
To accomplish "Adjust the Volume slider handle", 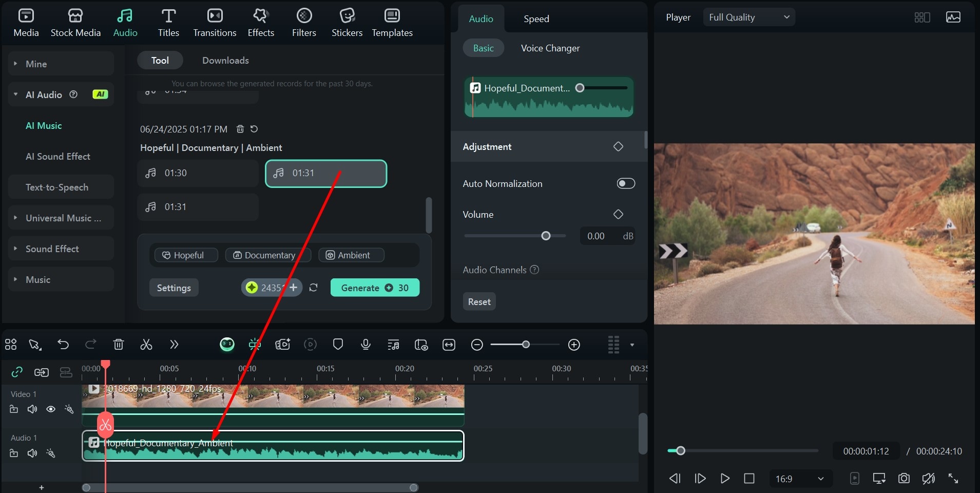I will 546,236.
